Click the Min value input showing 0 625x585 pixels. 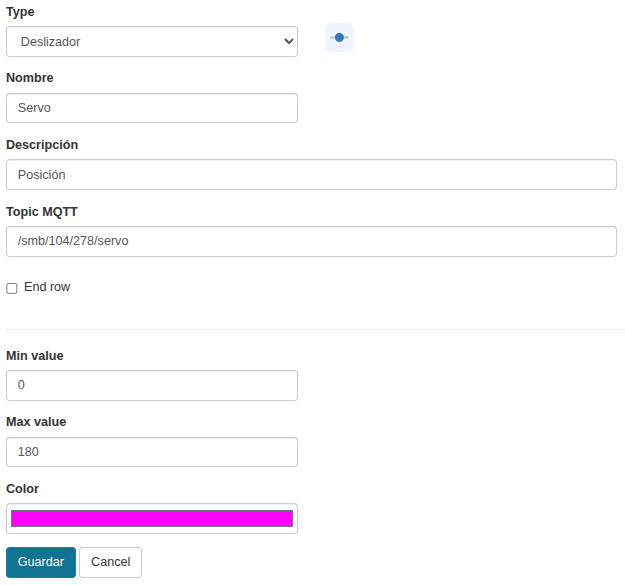[152, 385]
